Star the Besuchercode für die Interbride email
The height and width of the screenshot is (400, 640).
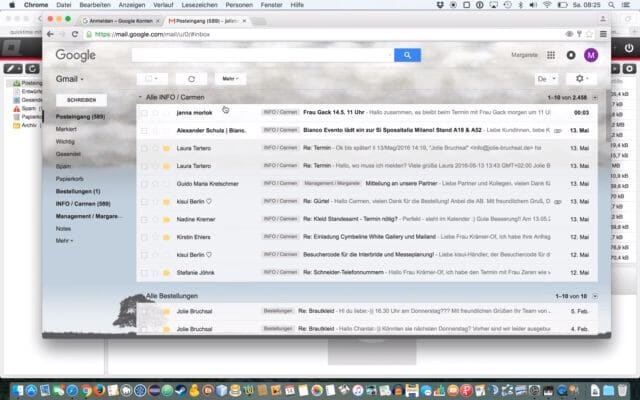155,255
